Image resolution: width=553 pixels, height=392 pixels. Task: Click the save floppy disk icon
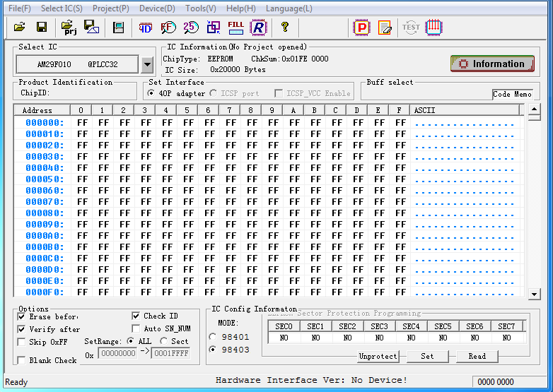(x=42, y=28)
